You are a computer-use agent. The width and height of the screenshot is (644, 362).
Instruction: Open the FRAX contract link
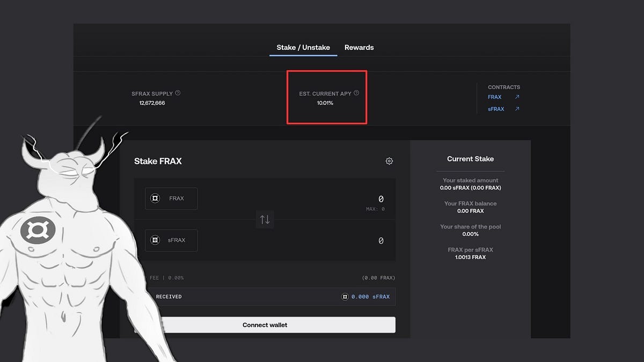click(494, 97)
